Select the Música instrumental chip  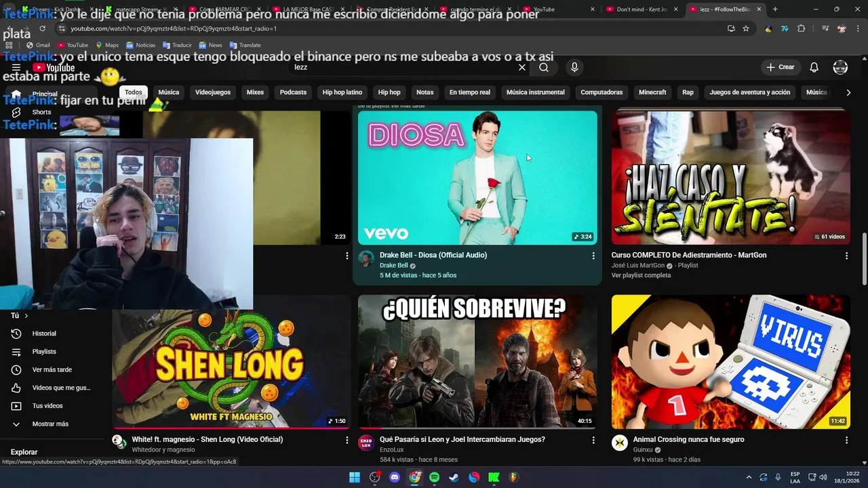(536, 92)
